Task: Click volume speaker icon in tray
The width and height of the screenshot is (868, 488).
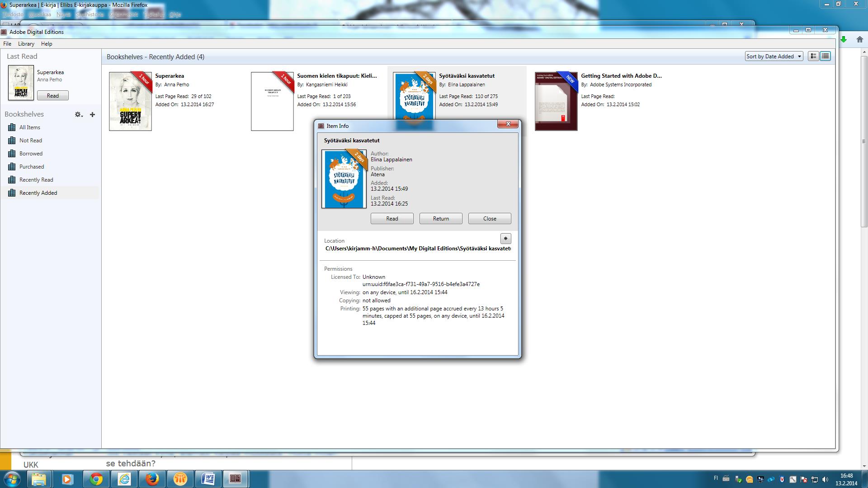Action: (x=826, y=479)
